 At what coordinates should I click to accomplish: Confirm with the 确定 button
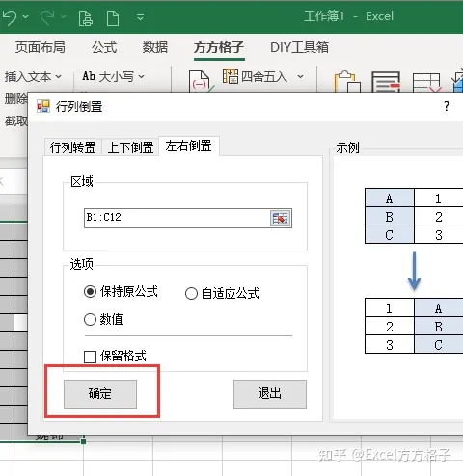(x=100, y=394)
